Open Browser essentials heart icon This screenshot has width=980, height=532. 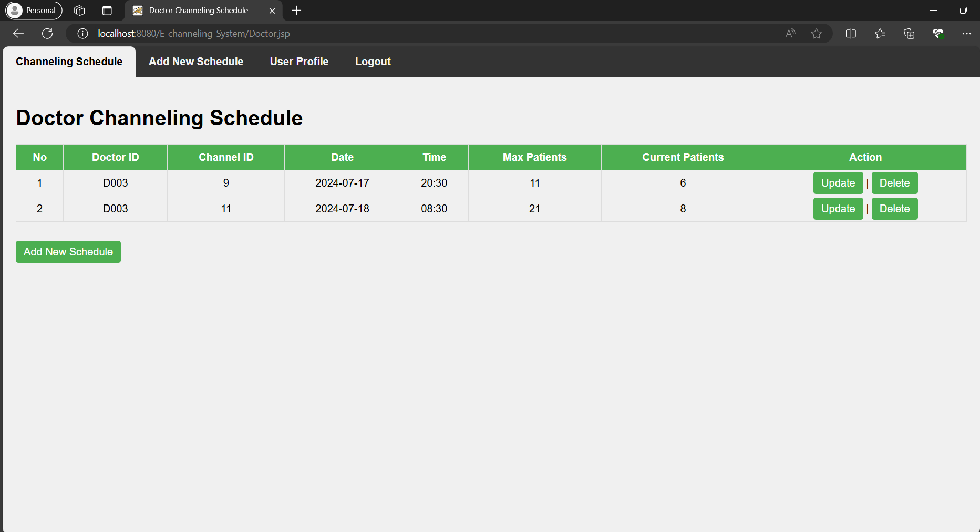(938, 34)
